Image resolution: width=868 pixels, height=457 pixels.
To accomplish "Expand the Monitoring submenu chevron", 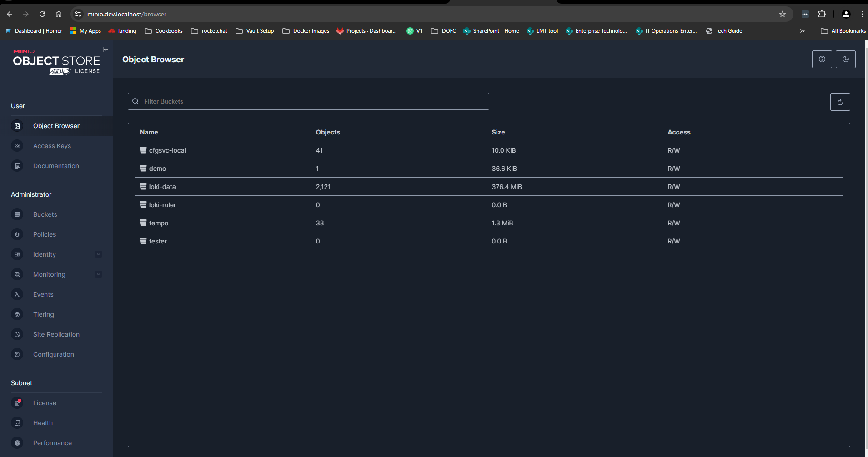I will point(98,274).
